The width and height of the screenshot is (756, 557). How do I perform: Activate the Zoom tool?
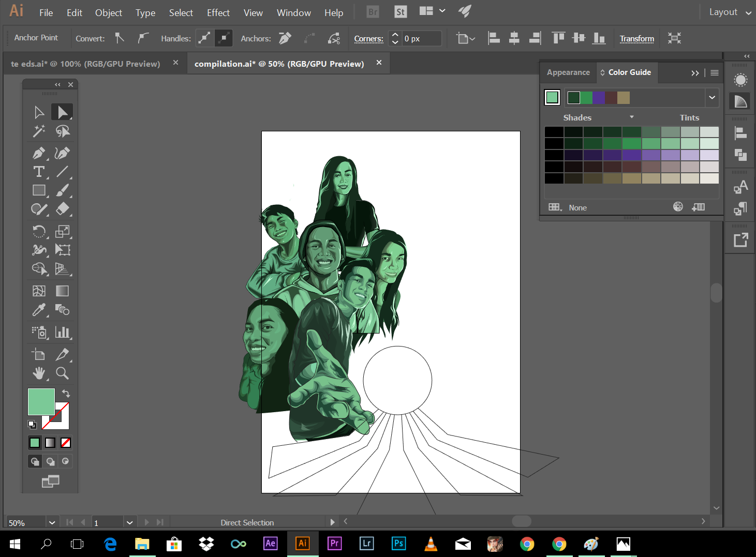[x=62, y=373]
